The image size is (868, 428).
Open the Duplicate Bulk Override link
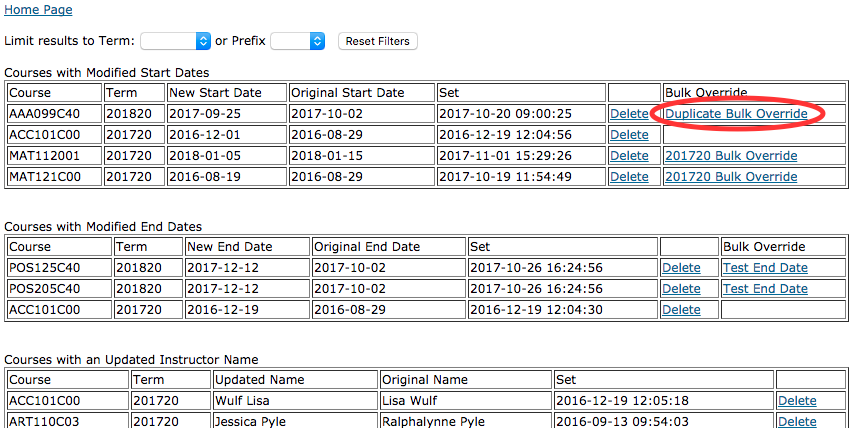tap(736, 114)
